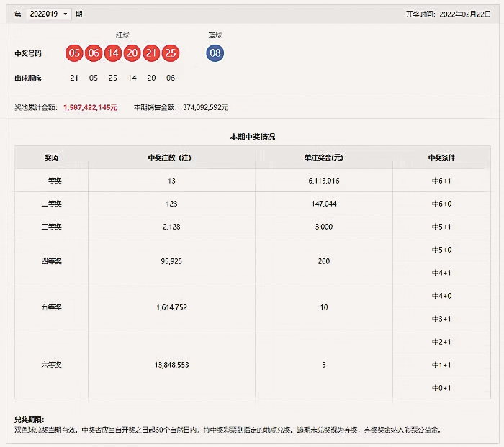The image size is (504, 447).
Task: Click red ball number 05
Action: 74,53
